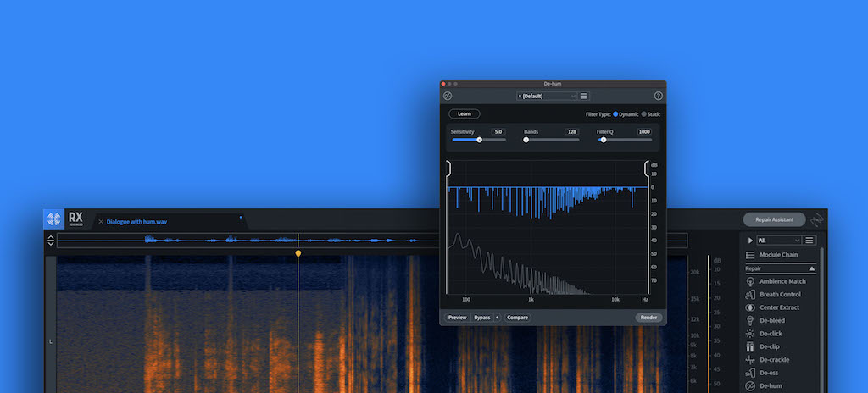This screenshot has width=868, height=393.
Task: Collapse the Repair section
Action: 811,268
